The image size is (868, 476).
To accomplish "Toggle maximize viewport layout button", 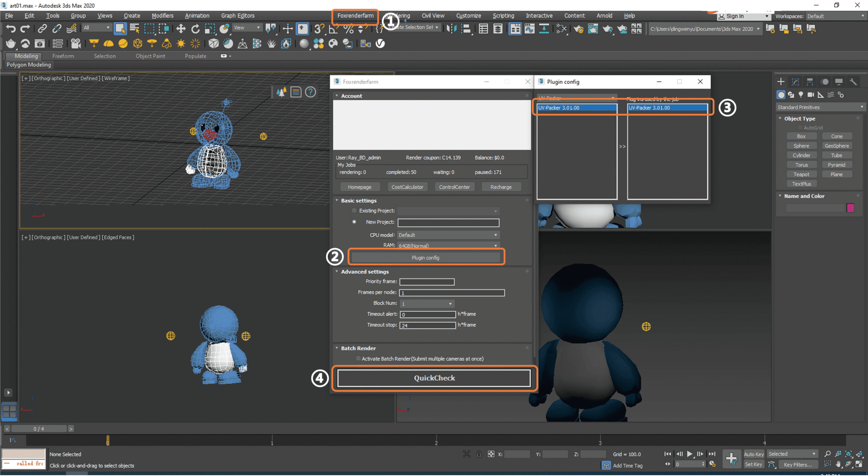I will pos(859,464).
